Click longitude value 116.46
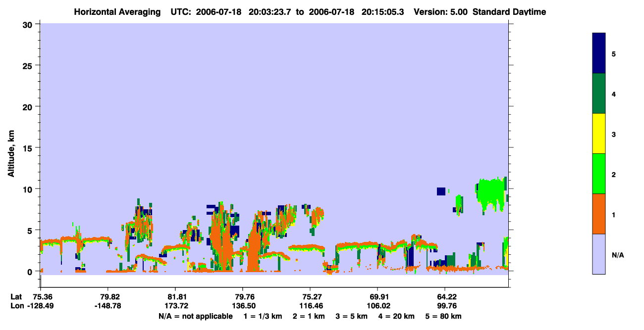 click(x=310, y=306)
